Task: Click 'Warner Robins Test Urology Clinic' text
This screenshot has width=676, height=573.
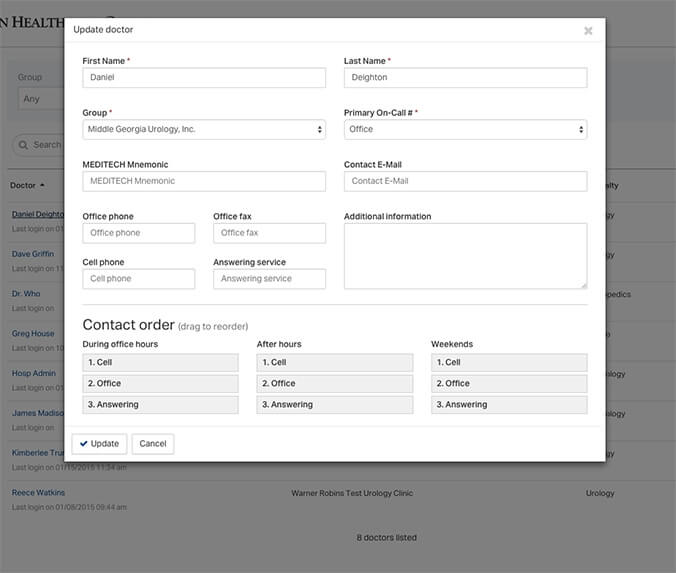Action: pos(352,493)
